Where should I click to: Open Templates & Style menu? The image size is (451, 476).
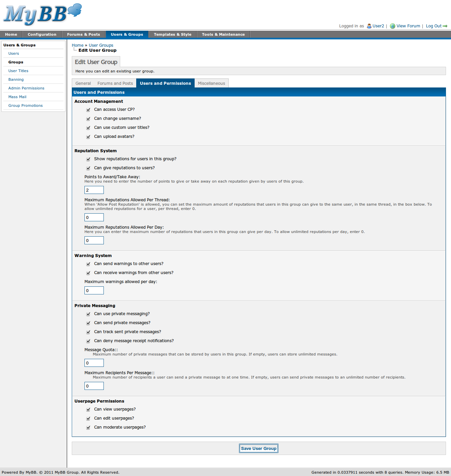[x=173, y=34]
